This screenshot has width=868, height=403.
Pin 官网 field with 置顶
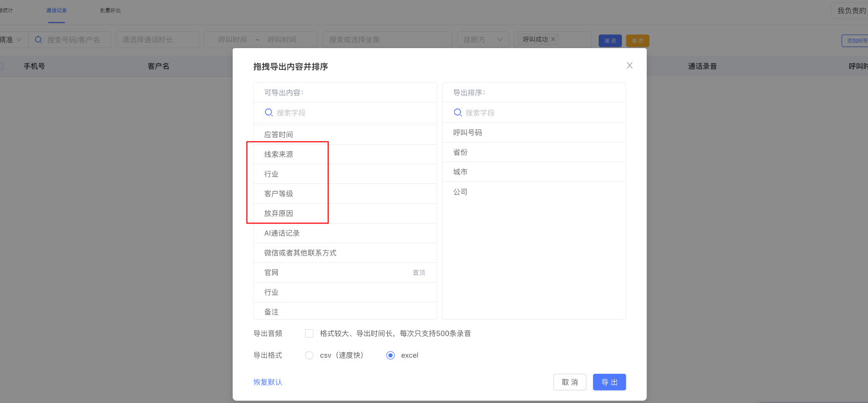419,273
